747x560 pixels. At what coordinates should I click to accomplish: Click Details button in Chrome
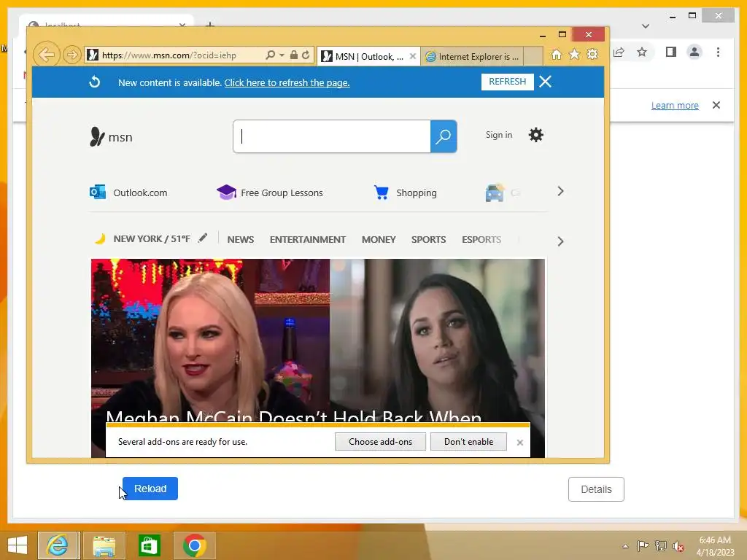tap(596, 489)
